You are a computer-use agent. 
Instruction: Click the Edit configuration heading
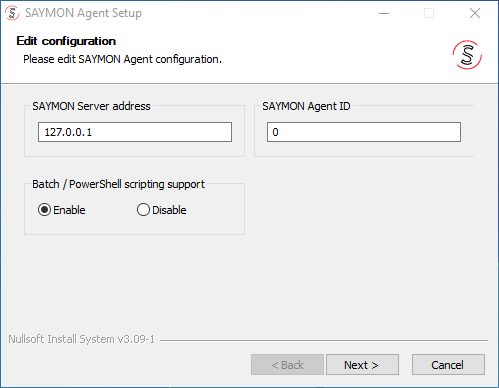click(x=66, y=41)
